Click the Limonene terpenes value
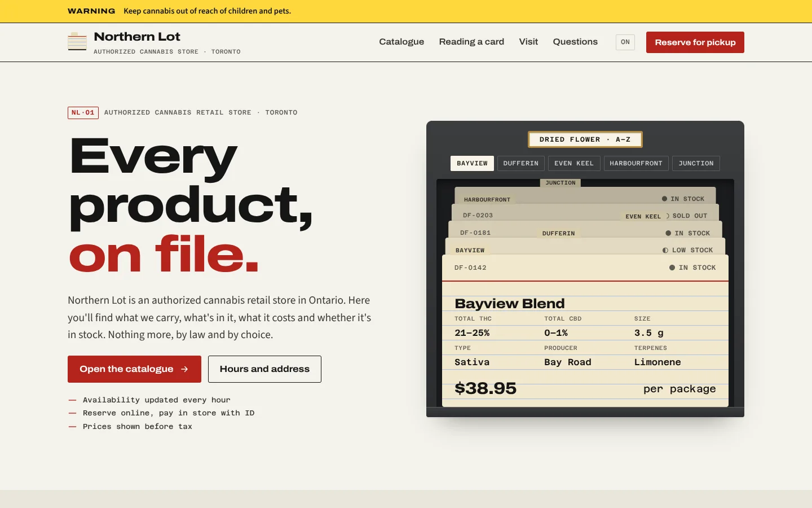The width and height of the screenshot is (812, 508). [x=657, y=362]
